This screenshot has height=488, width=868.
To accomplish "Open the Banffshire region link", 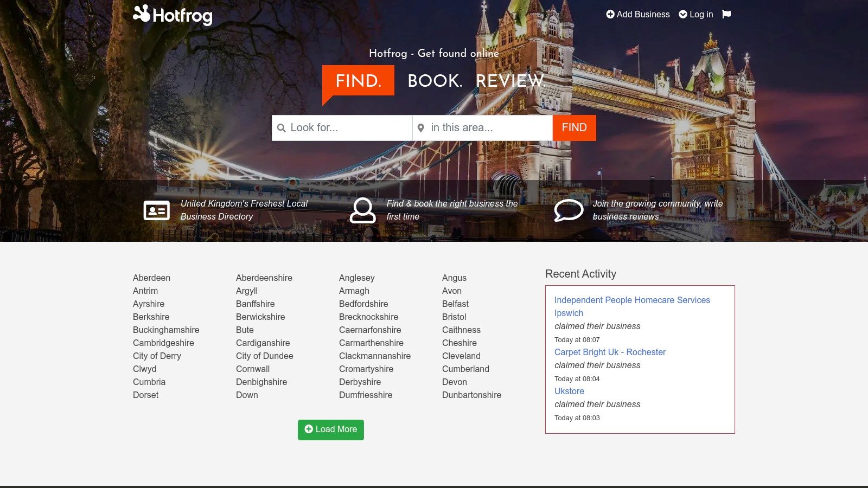I will point(256,304).
